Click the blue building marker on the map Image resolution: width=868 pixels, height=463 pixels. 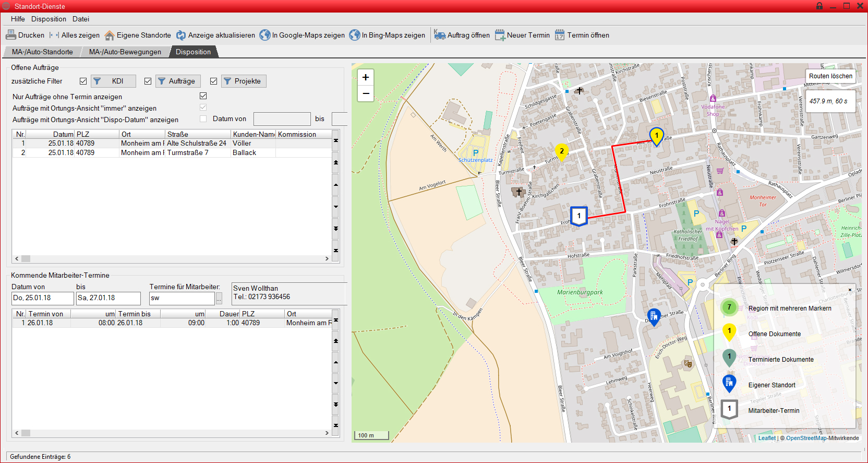point(654,317)
